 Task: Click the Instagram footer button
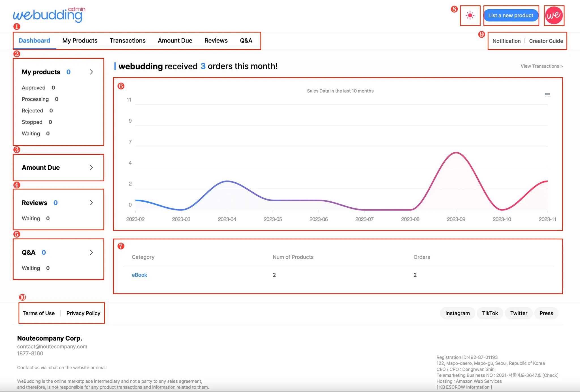[457, 313]
